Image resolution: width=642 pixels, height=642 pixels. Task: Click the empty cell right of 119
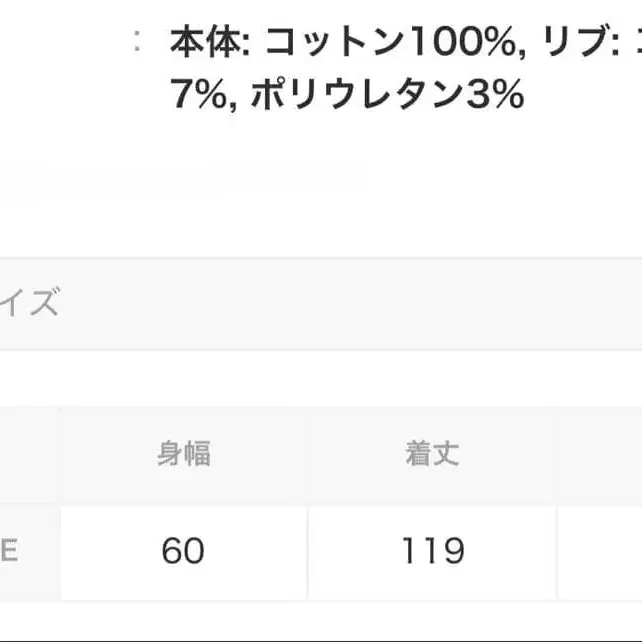(600, 550)
